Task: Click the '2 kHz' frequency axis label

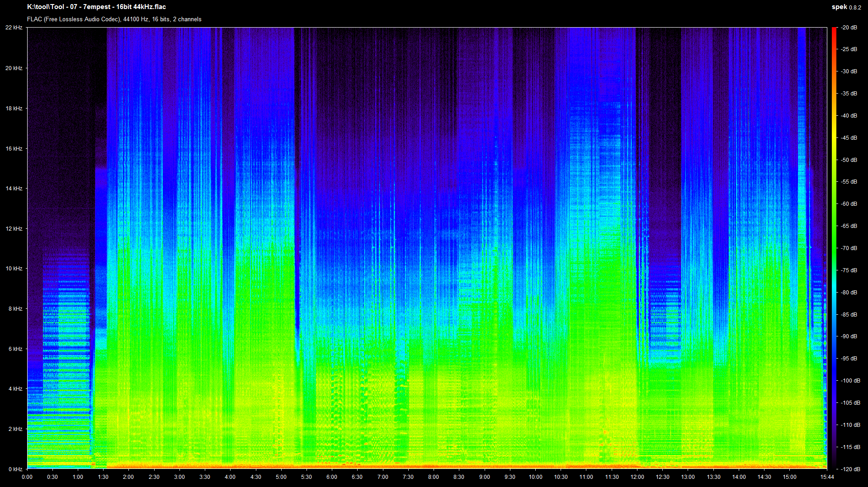Action: 15,429
